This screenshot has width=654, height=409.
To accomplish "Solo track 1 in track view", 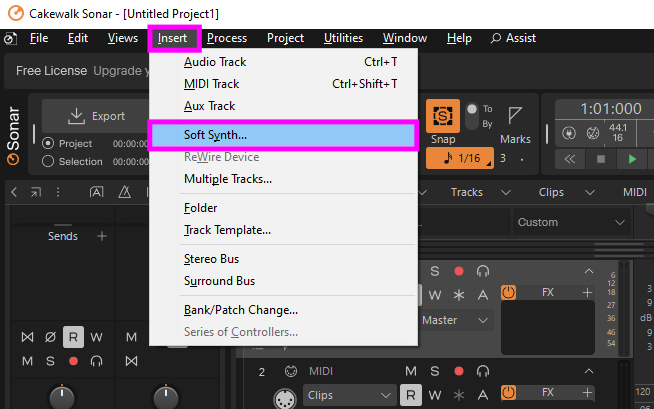I will 435,271.
